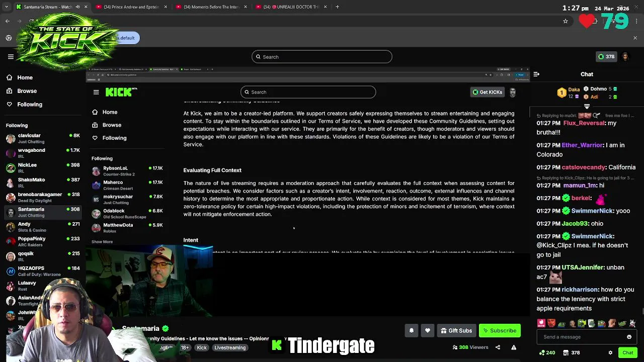Open wvagabond channel in Following list

[x=43, y=153]
